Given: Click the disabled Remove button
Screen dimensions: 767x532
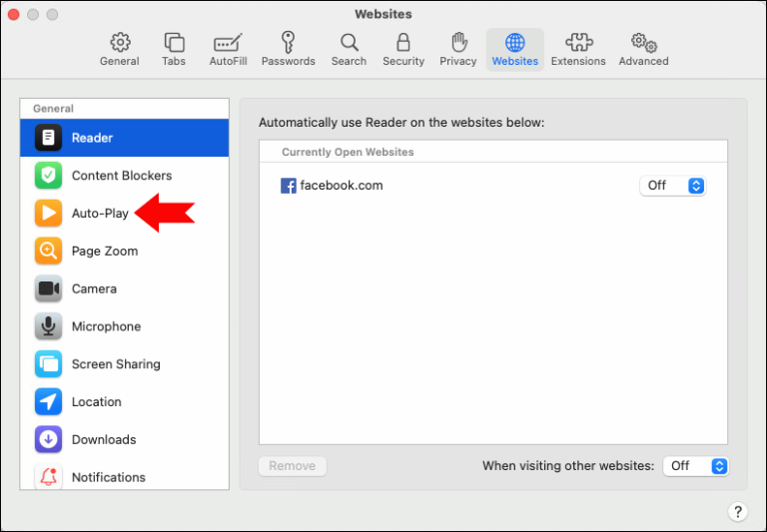Looking at the screenshot, I should pyautogui.click(x=292, y=466).
